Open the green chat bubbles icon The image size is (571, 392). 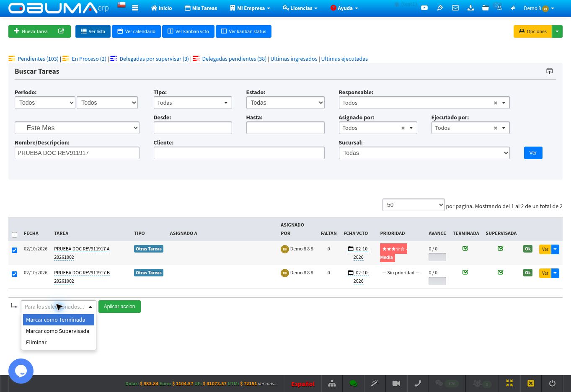coord(353,383)
